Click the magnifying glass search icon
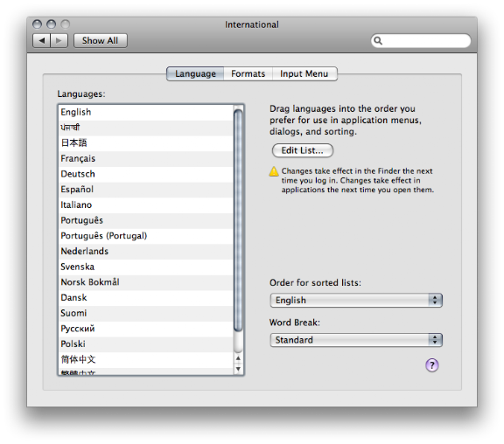 (x=378, y=41)
